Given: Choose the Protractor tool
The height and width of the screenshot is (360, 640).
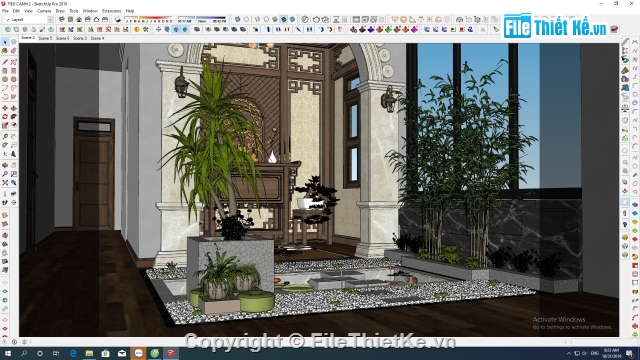Looking at the screenshot, I should pos(5,145).
